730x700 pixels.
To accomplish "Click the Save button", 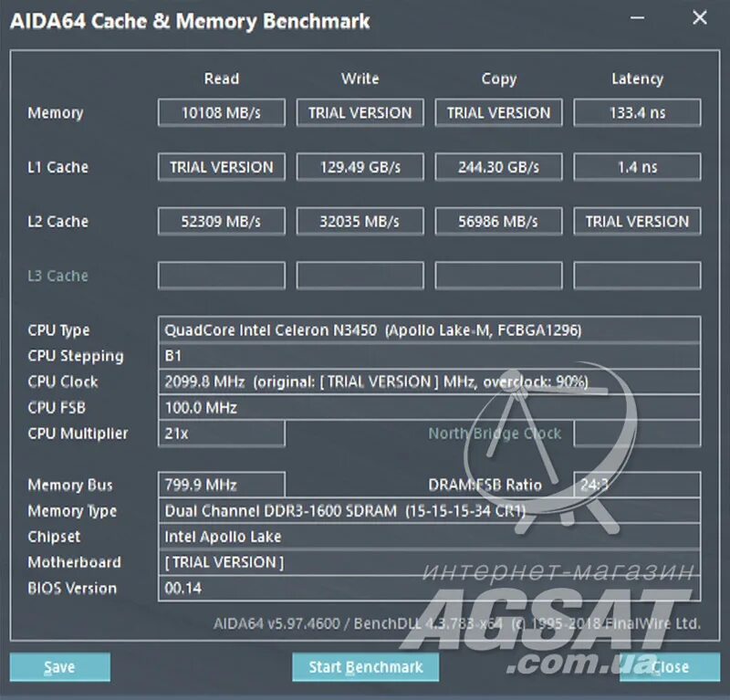I will tap(60, 667).
